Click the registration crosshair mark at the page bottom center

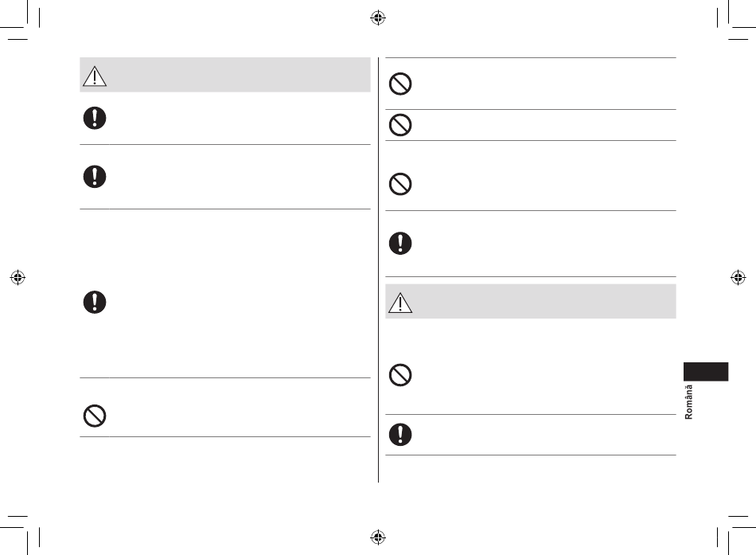[378, 537]
